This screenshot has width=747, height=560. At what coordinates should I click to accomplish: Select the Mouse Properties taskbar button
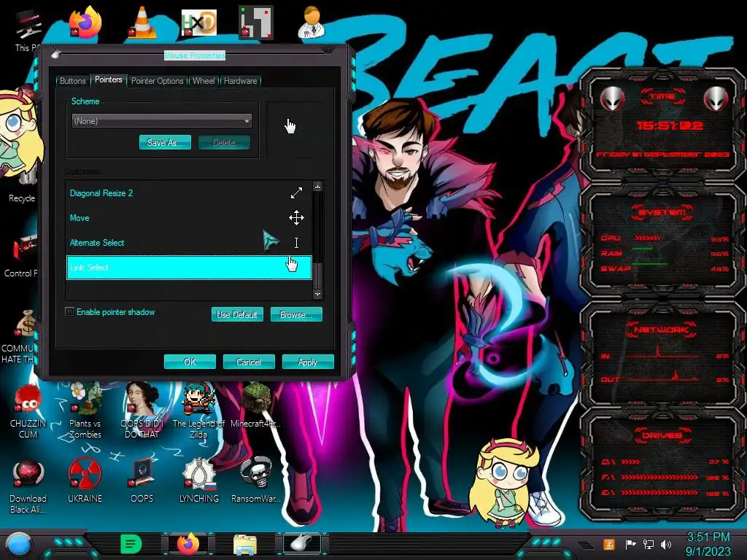tap(303, 544)
